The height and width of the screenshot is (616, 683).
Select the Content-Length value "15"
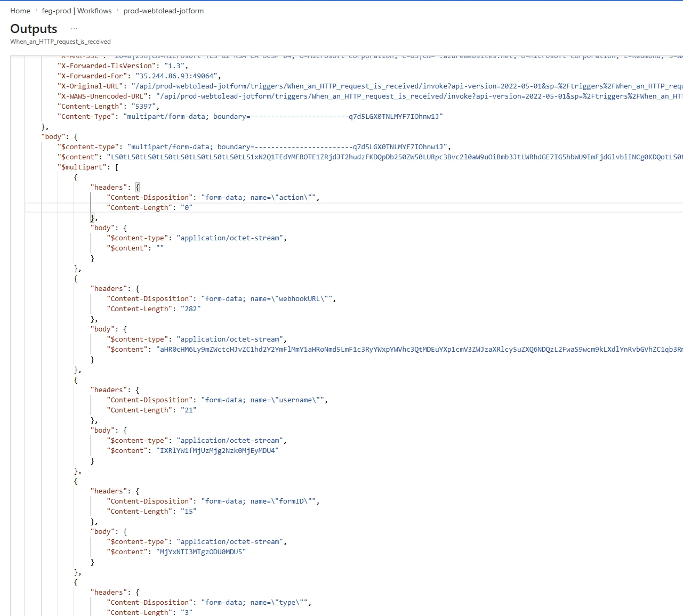coord(189,512)
